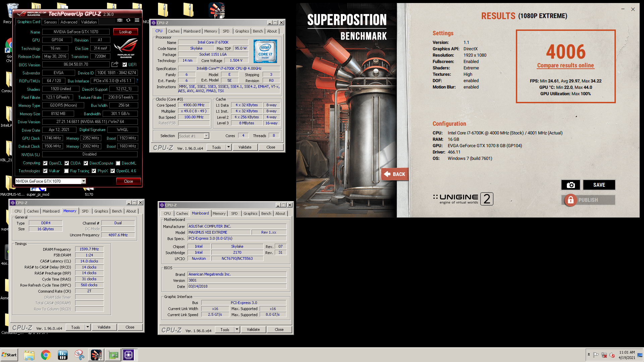Open the Superposition desktop shortcut icon
This screenshot has width=644, height=362.
pyautogui.click(x=217, y=10)
